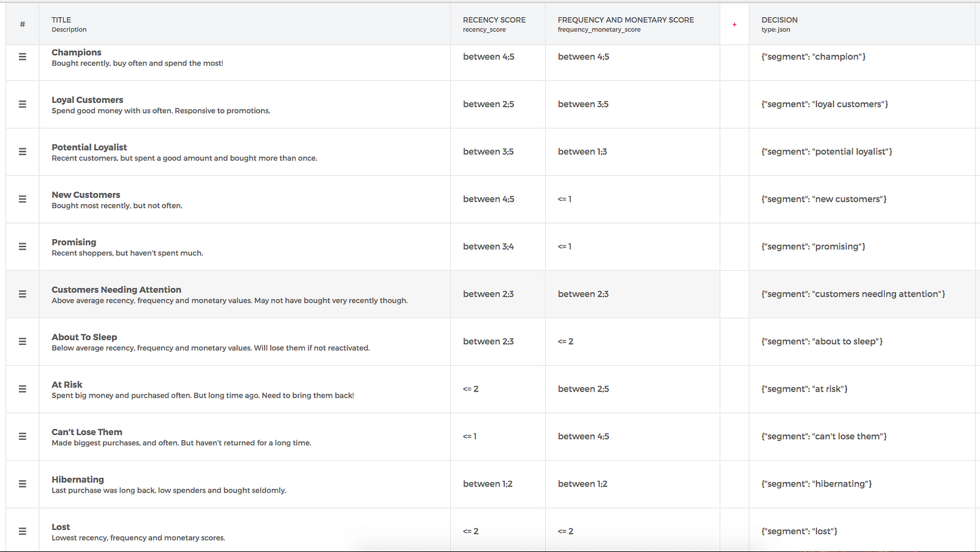Edit Potential Loyalist recency cell 'between 3;5'

pyautogui.click(x=489, y=152)
